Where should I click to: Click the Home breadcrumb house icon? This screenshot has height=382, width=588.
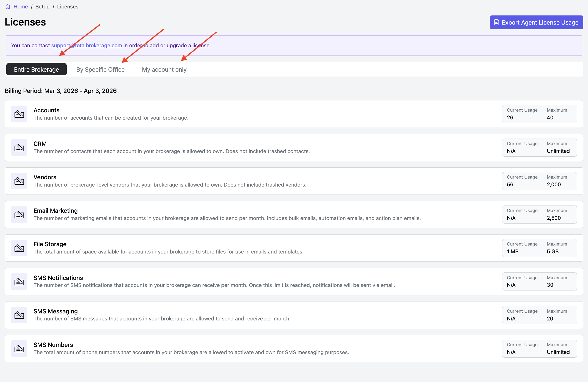tap(8, 7)
